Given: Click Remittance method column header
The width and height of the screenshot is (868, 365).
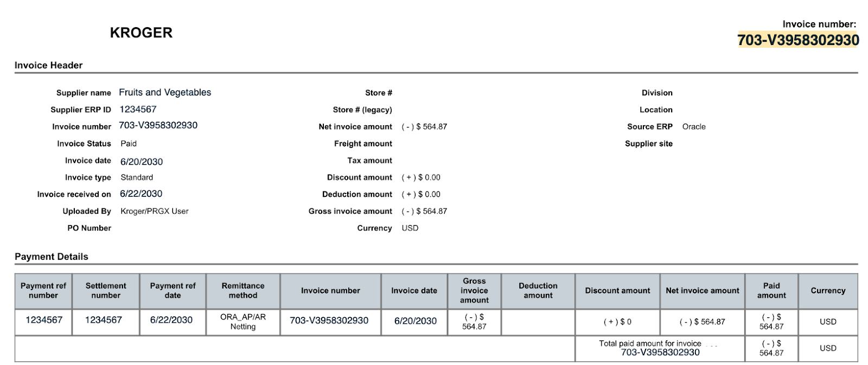Looking at the screenshot, I should click(x=243, y=291).
